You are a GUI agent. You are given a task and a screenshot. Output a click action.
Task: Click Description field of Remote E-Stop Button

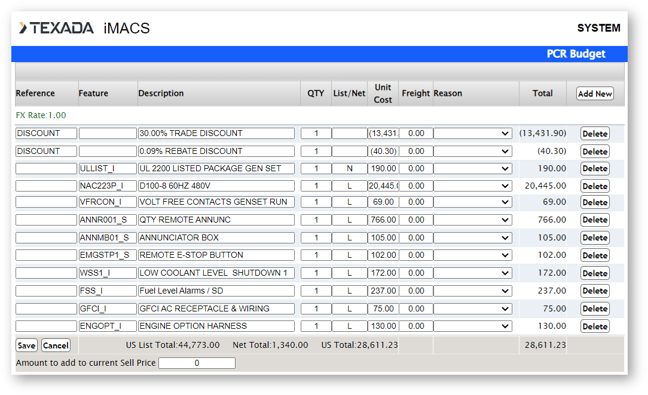click(216, 255)
